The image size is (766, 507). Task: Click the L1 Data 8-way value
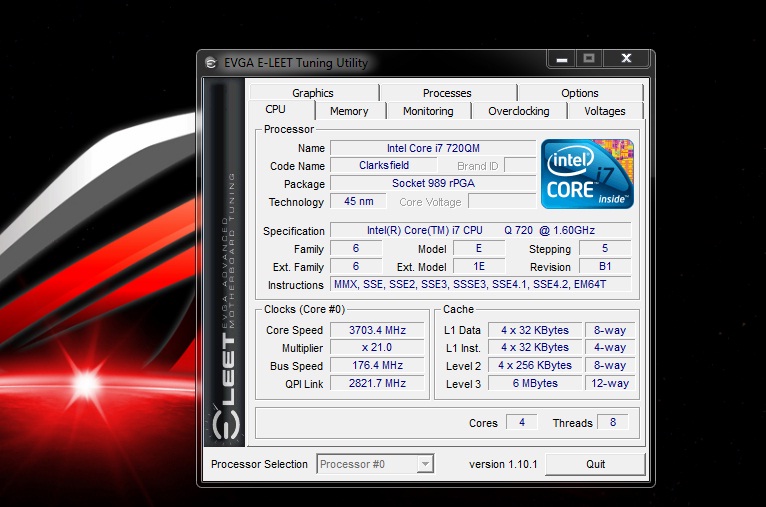[610, 330]
